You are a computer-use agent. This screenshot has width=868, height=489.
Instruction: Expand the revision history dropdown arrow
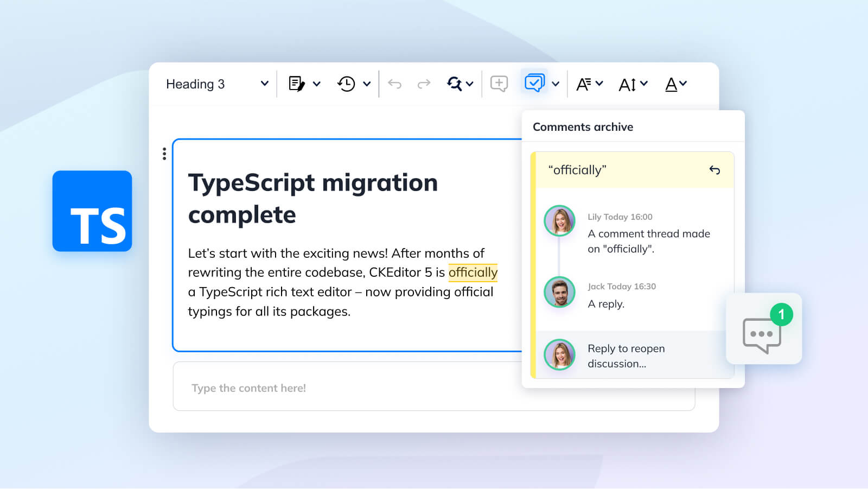point(367,84)
